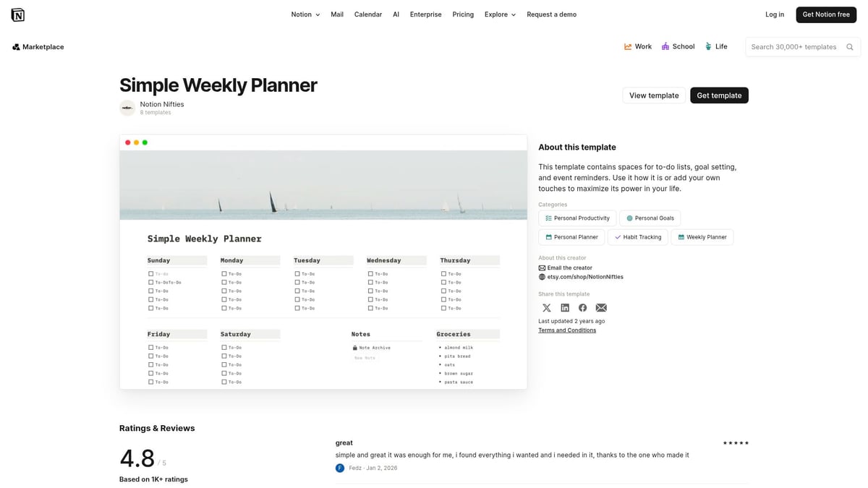Click the Simple Weekly Planner preview image
The height and width of the screenshot is (488, 868).
pos(323,262)
